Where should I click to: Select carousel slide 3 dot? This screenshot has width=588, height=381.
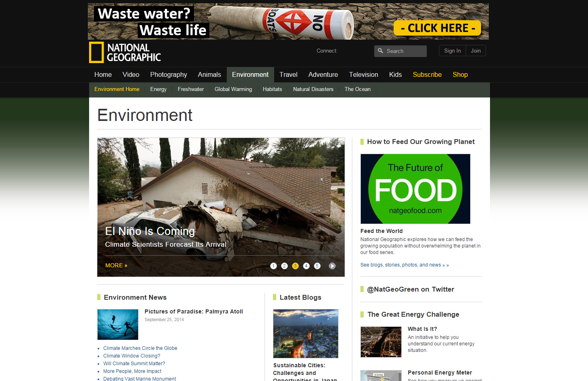(x=295, y=266)
